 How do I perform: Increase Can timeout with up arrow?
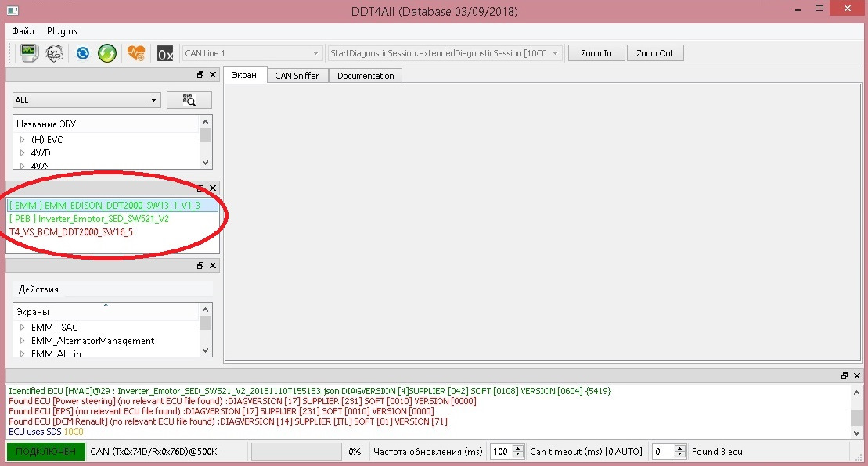coord(681,448)
